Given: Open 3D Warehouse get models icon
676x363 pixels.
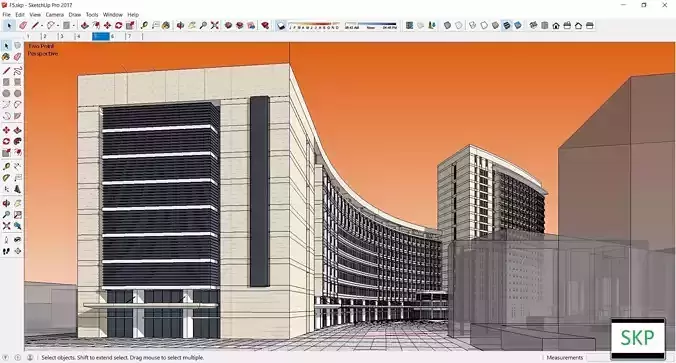Looking at the screenshot, I should pos(228,25).
